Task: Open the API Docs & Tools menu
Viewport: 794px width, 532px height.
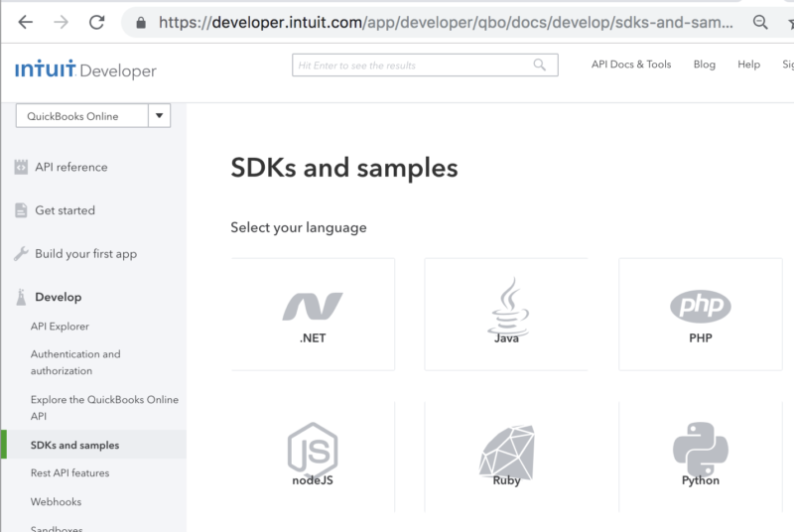Action: tap(631, 65)
